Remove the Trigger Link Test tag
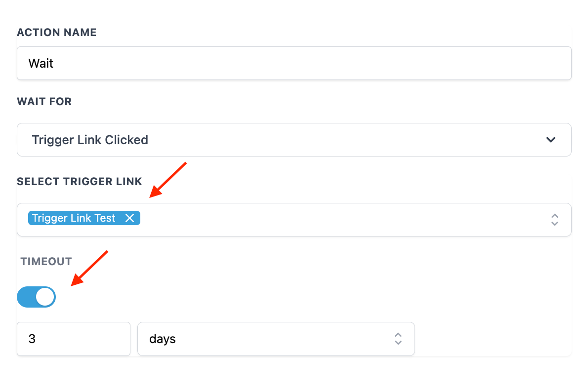 [x=129, y=218]
